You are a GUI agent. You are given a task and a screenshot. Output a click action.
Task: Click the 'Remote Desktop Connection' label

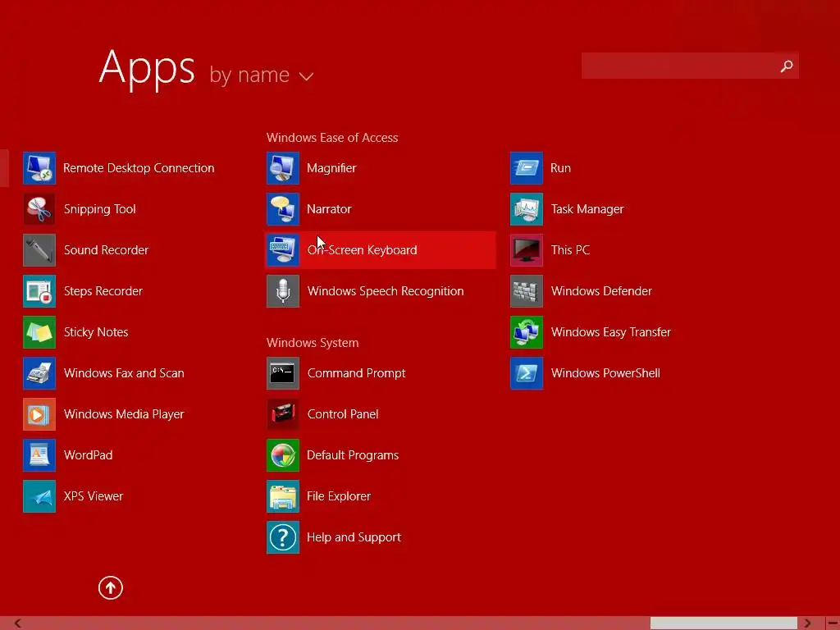139,168
